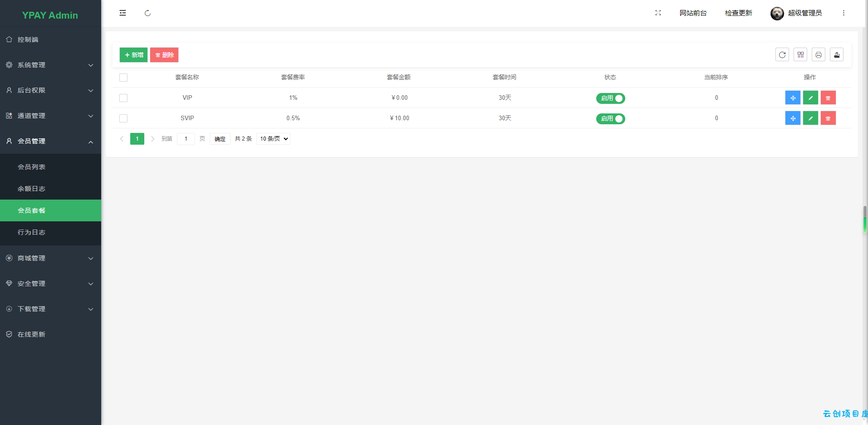Viewport: 868px width, 425px height.
Task: Collapse sidebar using the menu fold icon
Action: tap(123, 13)
